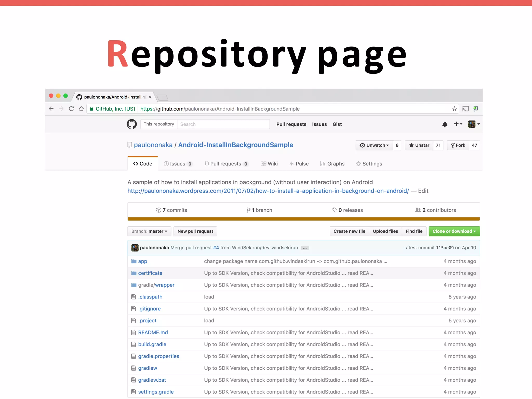Unstar the repository
Image resolution: width=532 pixels, height=399 pixels.
point(419,145)
